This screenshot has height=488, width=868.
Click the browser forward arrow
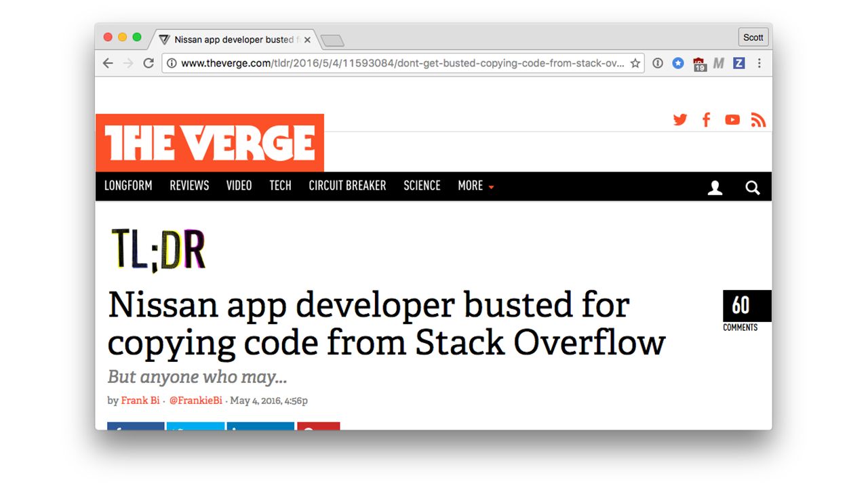(x=128, y=63)
